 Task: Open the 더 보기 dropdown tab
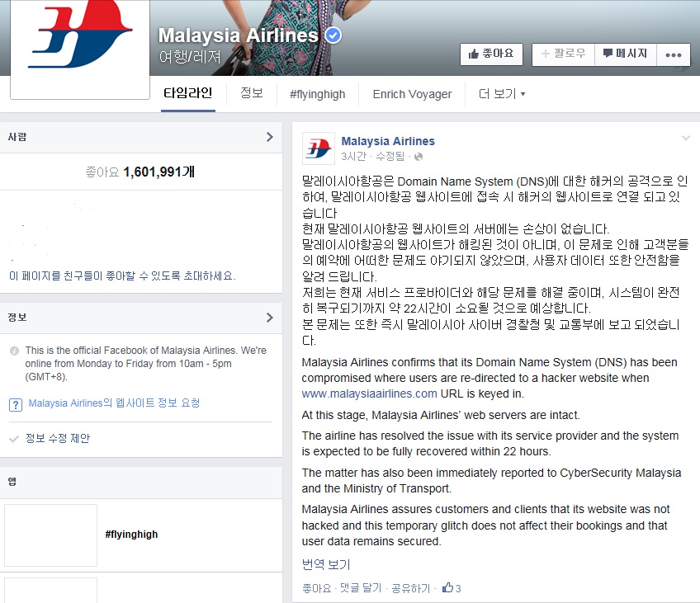coord(502,94)
